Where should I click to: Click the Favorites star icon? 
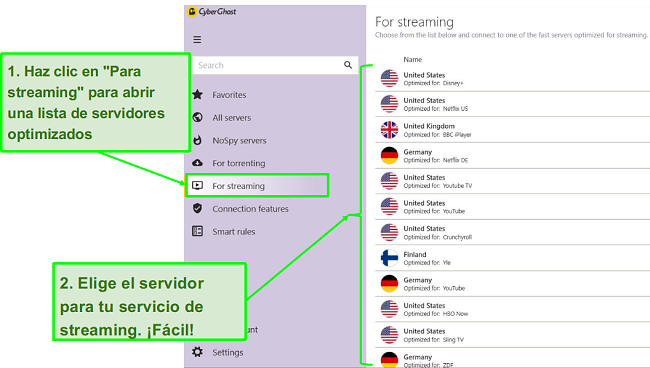pyautogui.click(x=198, y=94)
